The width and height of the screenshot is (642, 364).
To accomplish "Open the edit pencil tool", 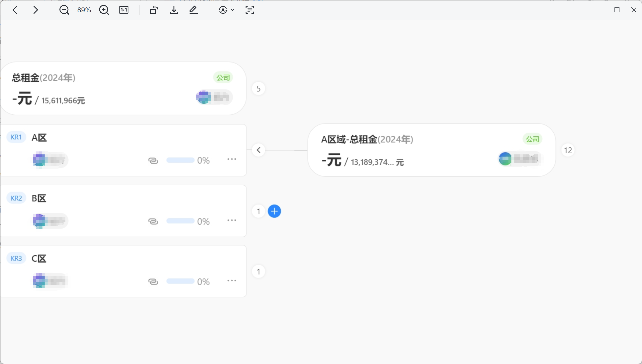I will pyautogui.click(x=194, y=10).
